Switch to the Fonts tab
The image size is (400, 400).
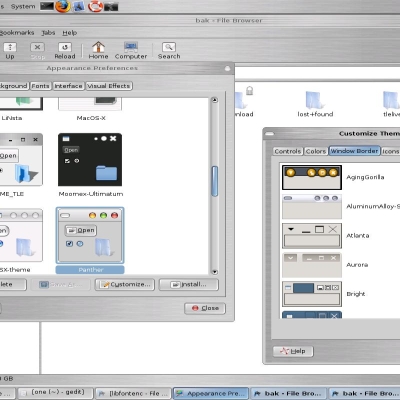pos(40,86)
